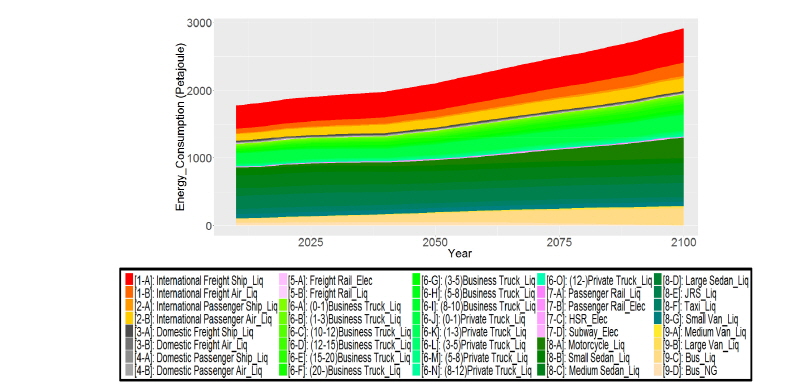Image resolution: width=800 pixels, height=391 pixels.
Task: Click the red International Freight Ship_Liq legend swatch
Action: 129,280
